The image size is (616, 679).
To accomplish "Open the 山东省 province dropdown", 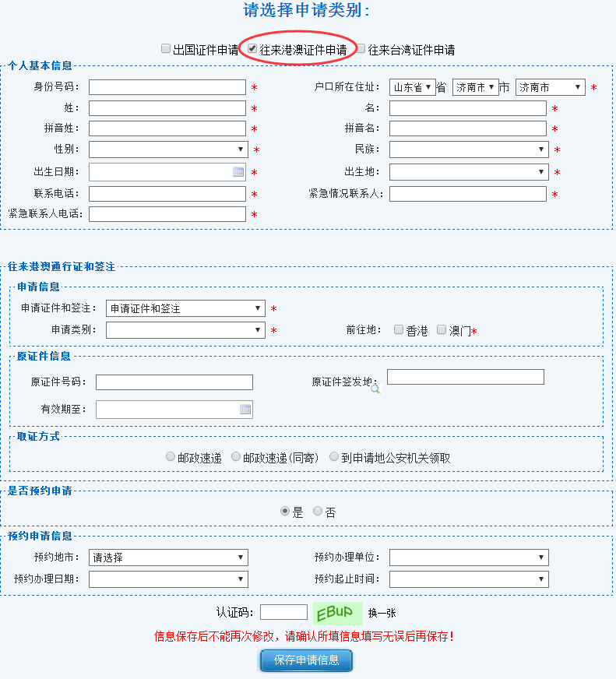I will point(412,87).
